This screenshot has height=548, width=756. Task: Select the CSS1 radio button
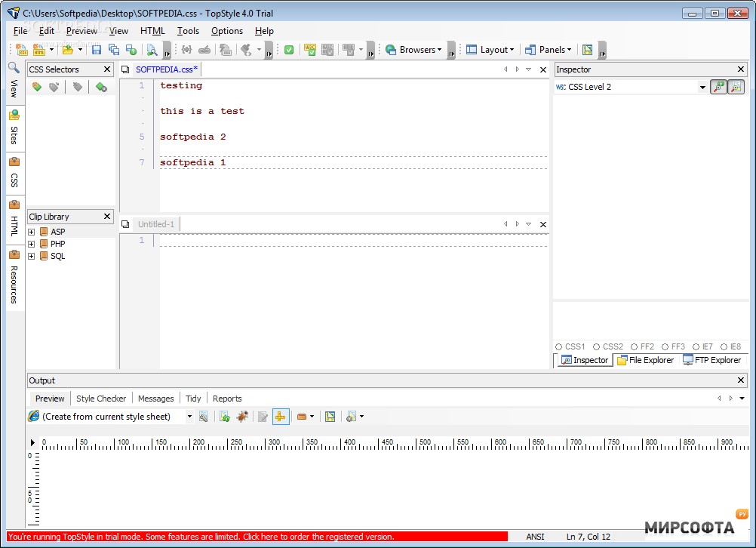[559, 347]
